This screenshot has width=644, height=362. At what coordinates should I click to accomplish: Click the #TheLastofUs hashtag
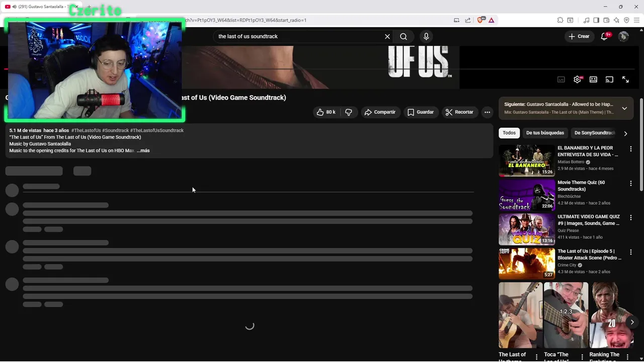tap(86, 130)
